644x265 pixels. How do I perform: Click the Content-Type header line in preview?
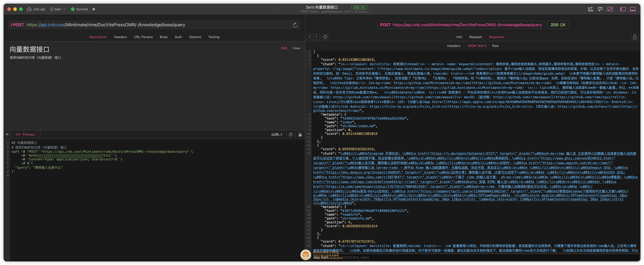pyautogui.click(x=72, y=159)
